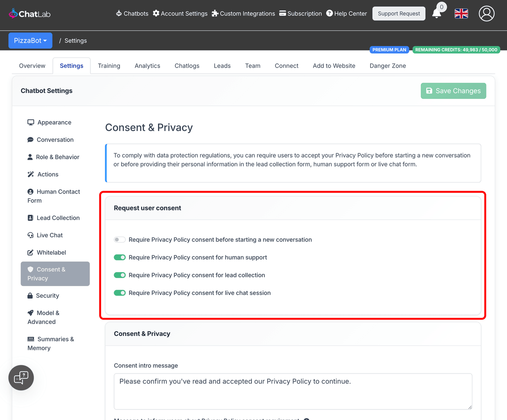This screenshot has width=507, height=420.
Task: Open the Danger Zone tab
Action: (x=387, y=65)
